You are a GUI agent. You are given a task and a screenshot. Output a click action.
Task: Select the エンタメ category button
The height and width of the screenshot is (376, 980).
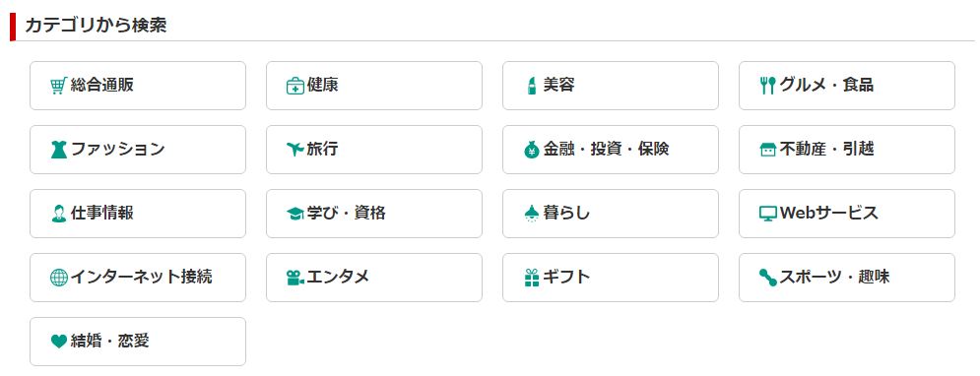pos(374,278)
